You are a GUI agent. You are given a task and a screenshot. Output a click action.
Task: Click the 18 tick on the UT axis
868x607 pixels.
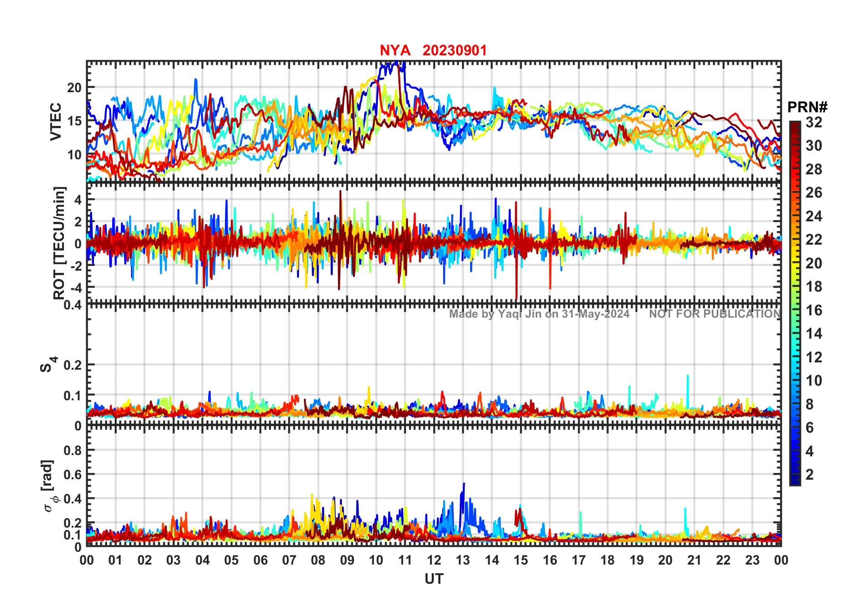pos(607,560)
